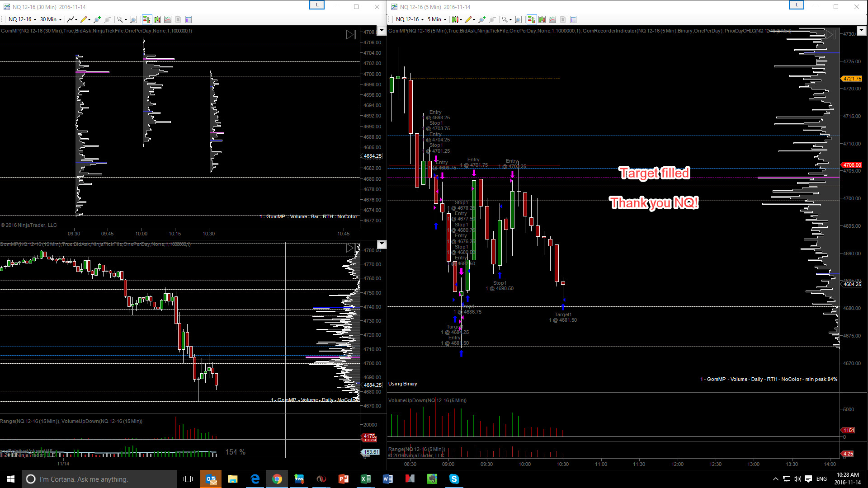Click the down-arrow button atop 5 Min price axis
This screenshot has height=488, width=868.
(861, 31)
